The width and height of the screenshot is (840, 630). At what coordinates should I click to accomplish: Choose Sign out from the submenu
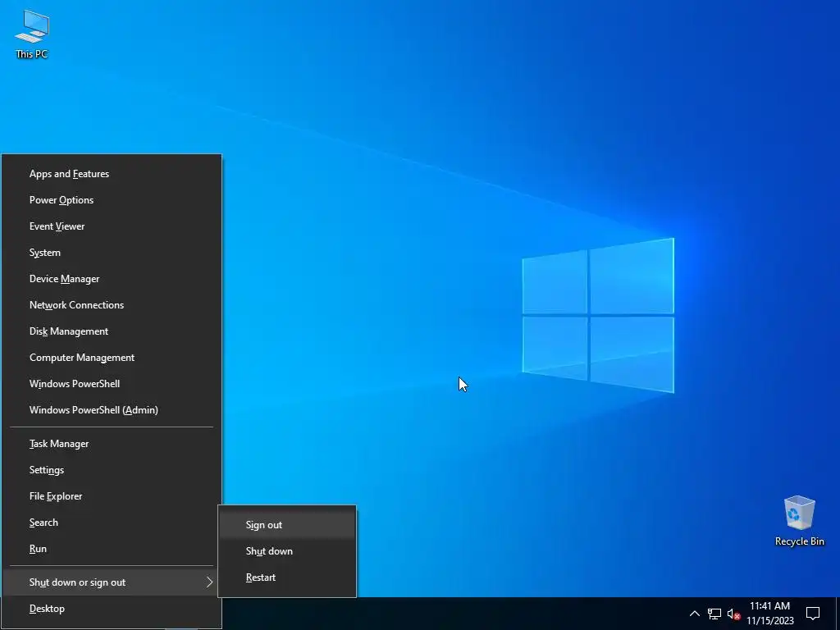pyautogui.click(x=287, y=525)
